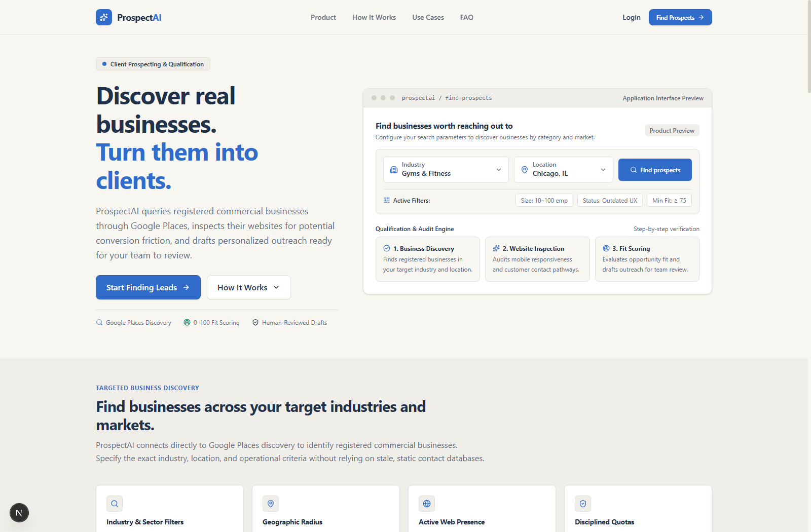The image size is (811, 532).
Task: Click the Client Prospecting & Qualification badge
Action: (x=153, y=64)
